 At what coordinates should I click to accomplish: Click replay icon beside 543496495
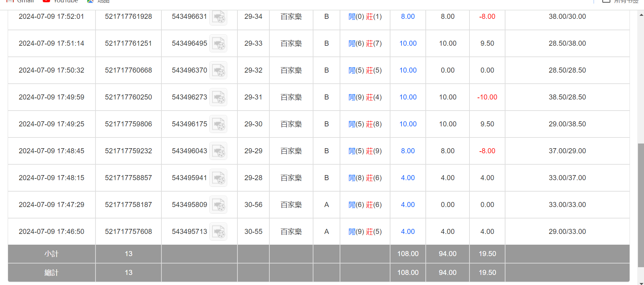tap(218, 44)
